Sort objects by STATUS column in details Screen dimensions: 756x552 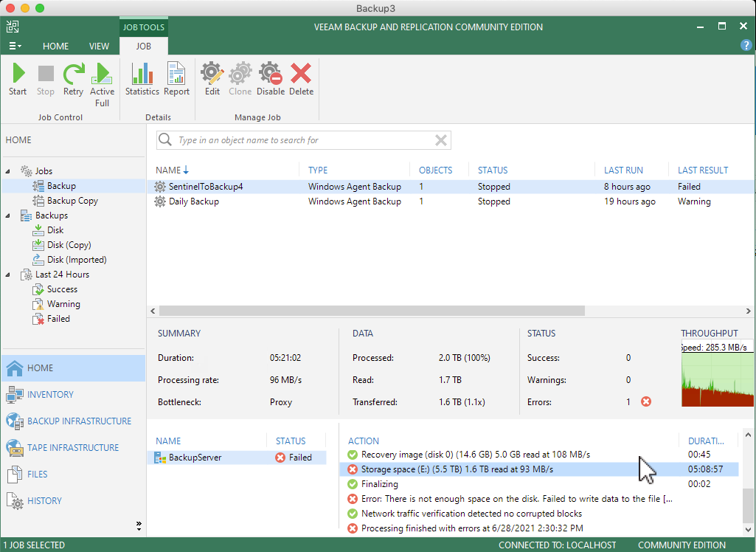291,441
